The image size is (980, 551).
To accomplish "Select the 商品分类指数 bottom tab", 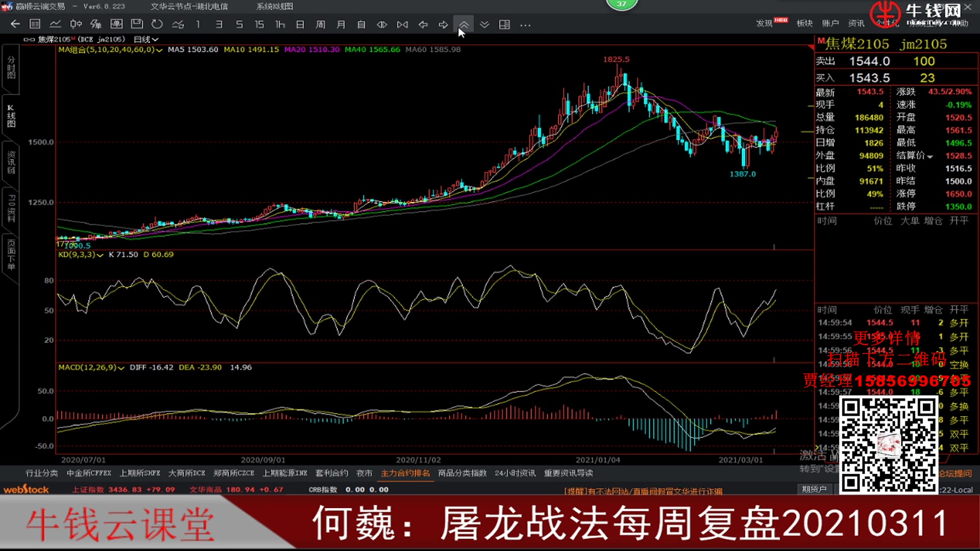I will 462,473.
